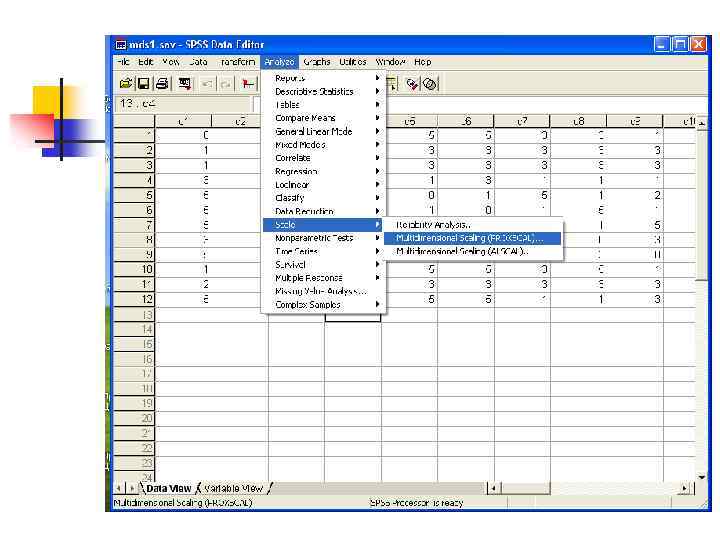Open the Data menu
Image resolution: width=720 pixels, height=540 pixels.
198,62
